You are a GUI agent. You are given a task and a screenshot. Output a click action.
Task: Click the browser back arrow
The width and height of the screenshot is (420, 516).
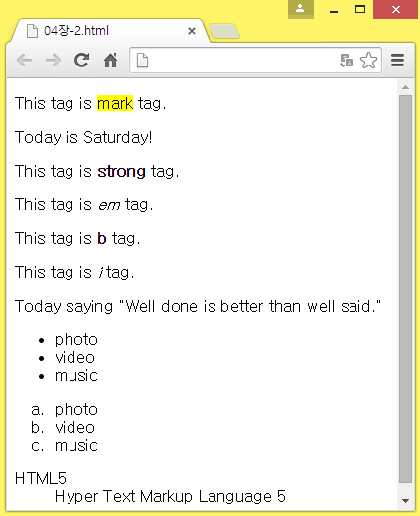pos(25,61)
